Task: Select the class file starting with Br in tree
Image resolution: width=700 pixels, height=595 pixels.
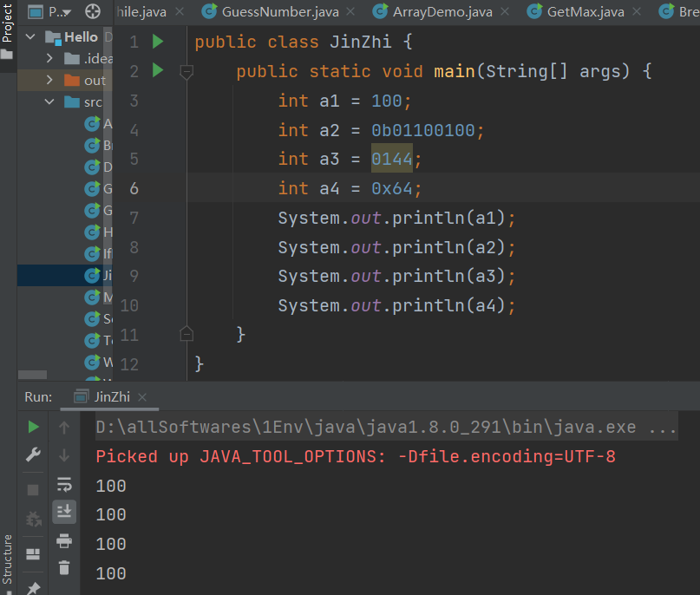Action: [98, 145]
